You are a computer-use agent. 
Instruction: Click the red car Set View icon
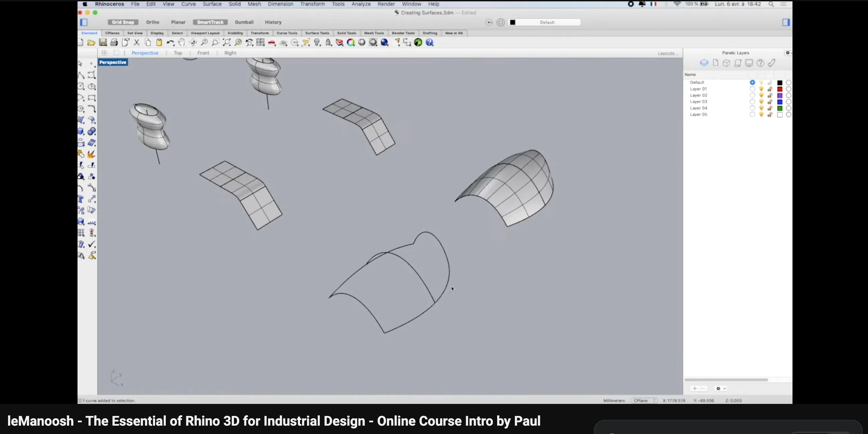click(x=272, y=42)
